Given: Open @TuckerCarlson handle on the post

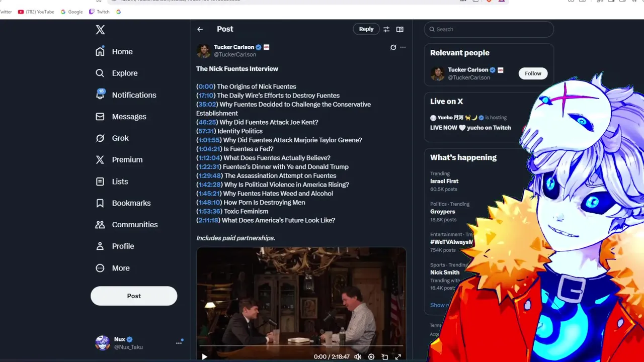Looking at the screenshot, I should coord(235,55).
